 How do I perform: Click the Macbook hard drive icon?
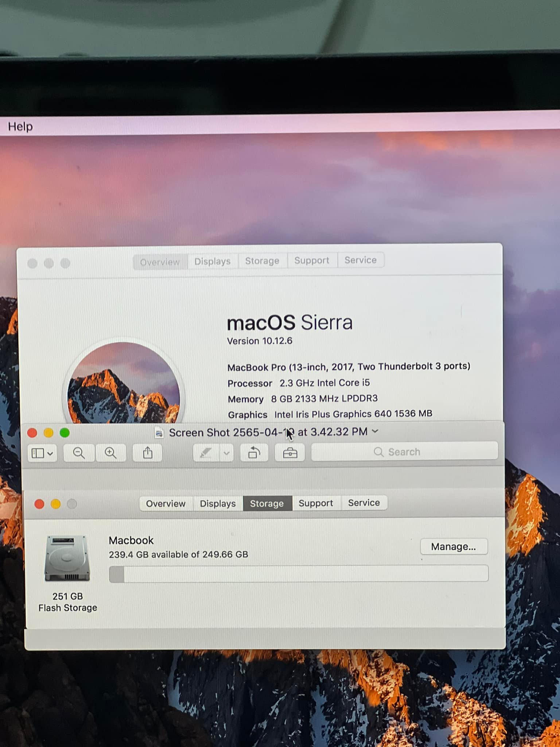(67, 558)
